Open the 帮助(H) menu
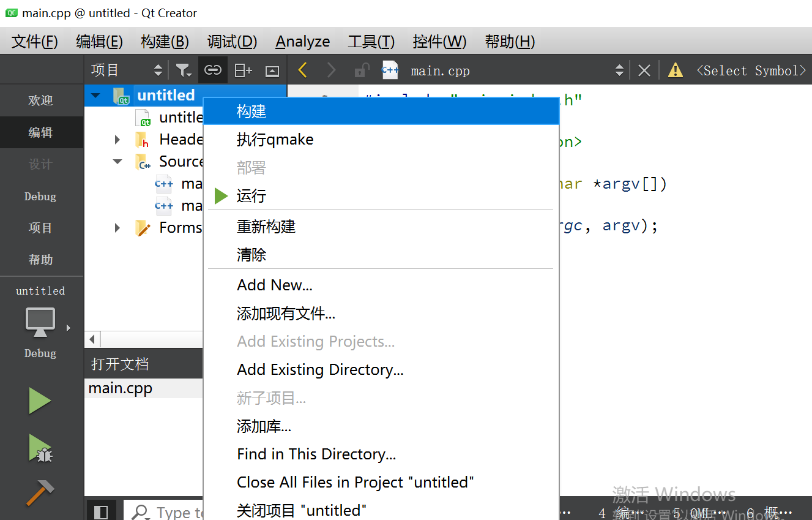The image size is (812, 520). [510, 42]
